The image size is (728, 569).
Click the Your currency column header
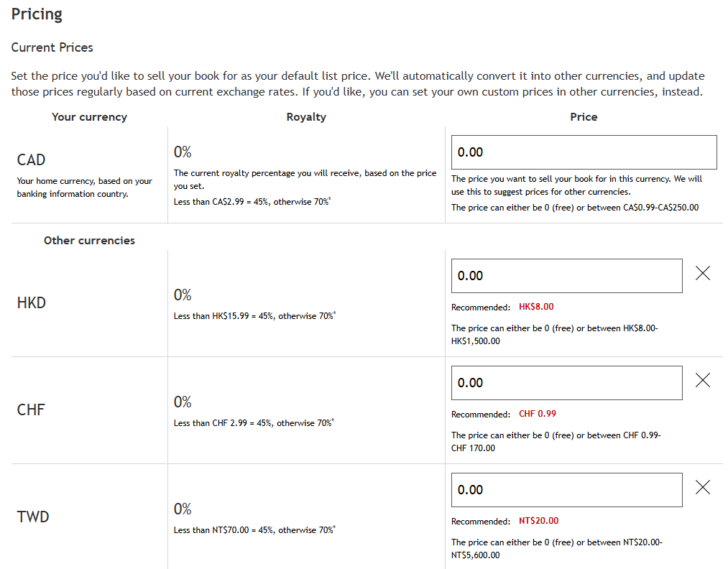pos(89,116)
